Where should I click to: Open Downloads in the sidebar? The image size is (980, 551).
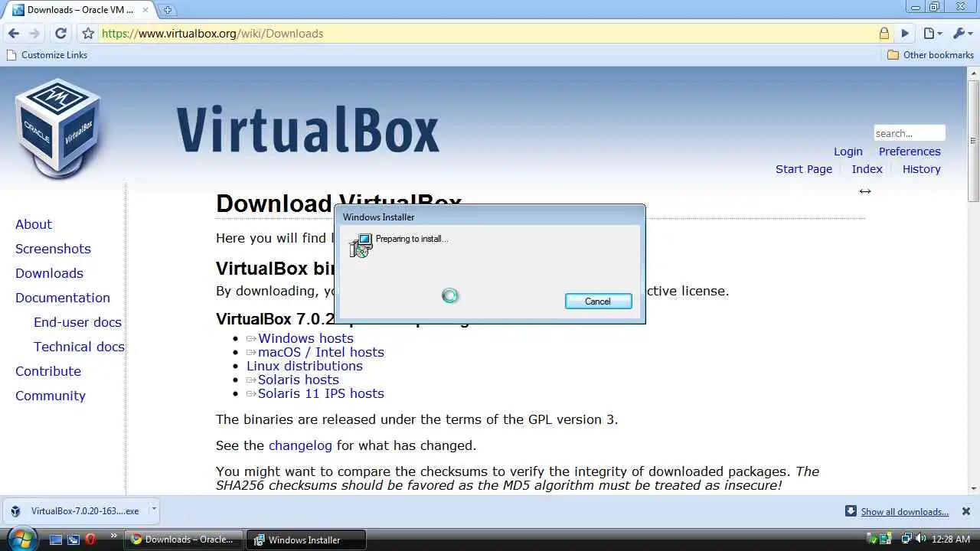(x=49, y=273)
